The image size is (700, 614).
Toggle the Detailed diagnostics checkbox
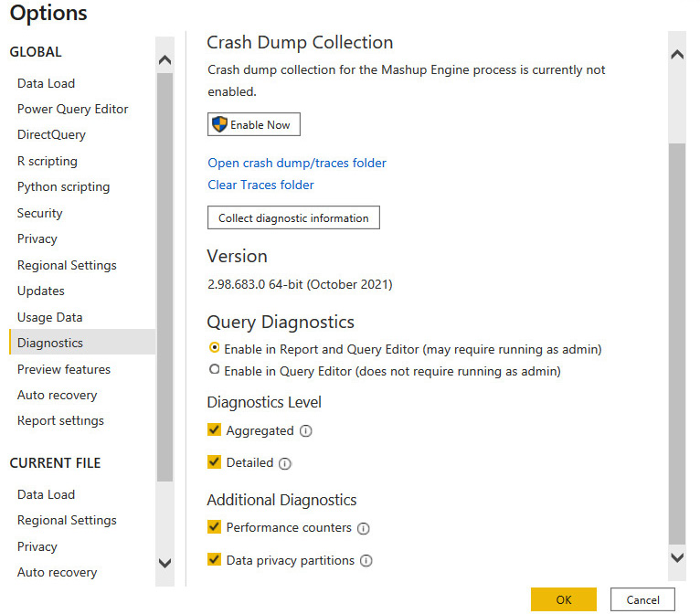(214, 461)
